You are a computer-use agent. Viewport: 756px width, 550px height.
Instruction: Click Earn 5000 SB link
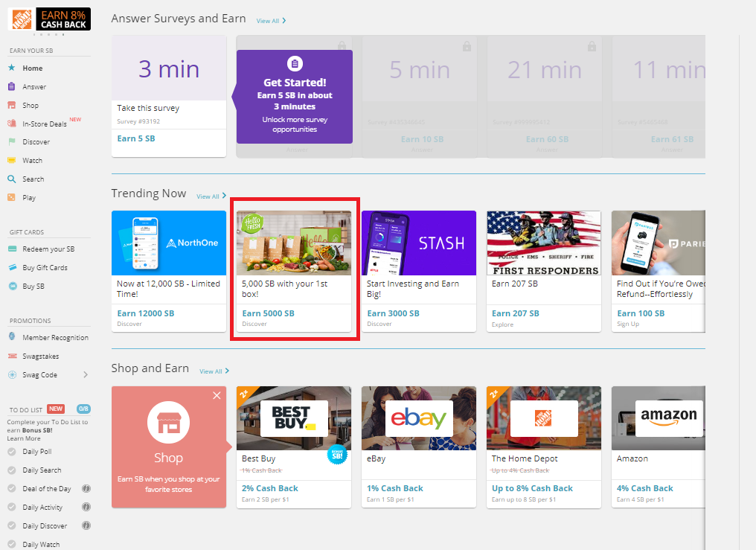click(x=268, y=313)
